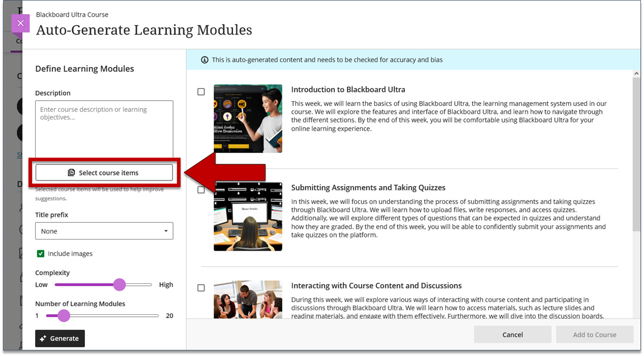Uncheck the Include images checkbox
Viewport: 644px width, 356px height.
[x=41, y=254]
